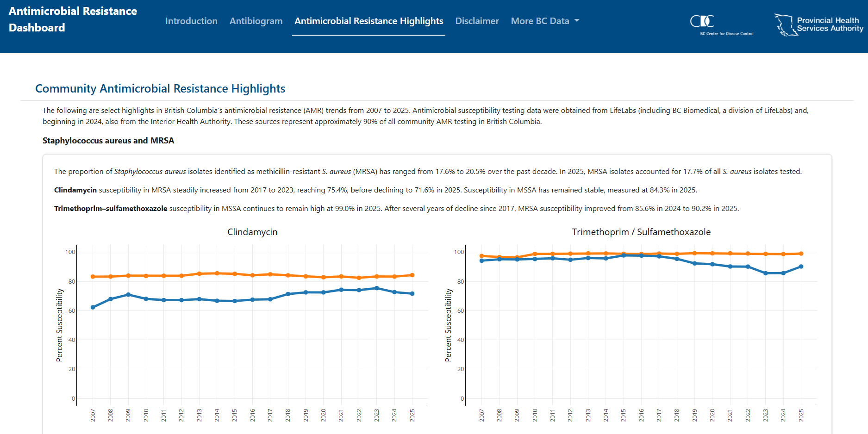Click the 2007 orange point in the Trimethoprim chart
Viewport: 868px width, 434px height.
(481, 256)
